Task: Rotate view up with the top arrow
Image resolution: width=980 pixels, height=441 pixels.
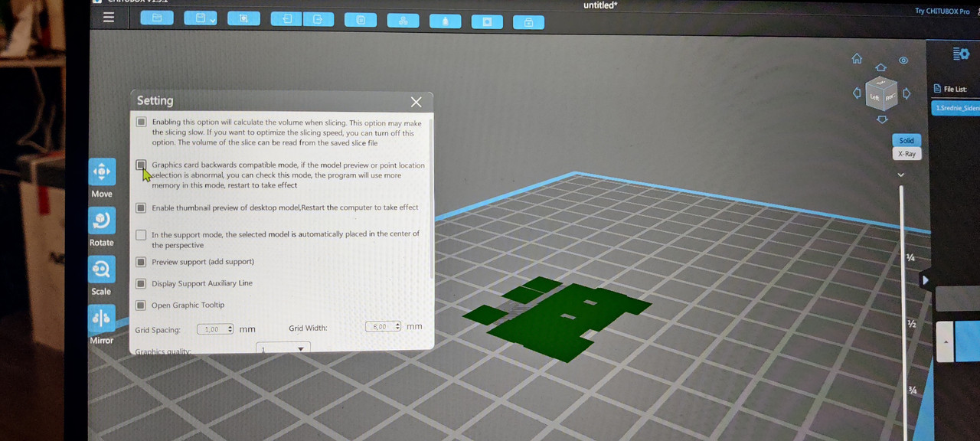Action: pyautogui.click(x=881, y=67)
